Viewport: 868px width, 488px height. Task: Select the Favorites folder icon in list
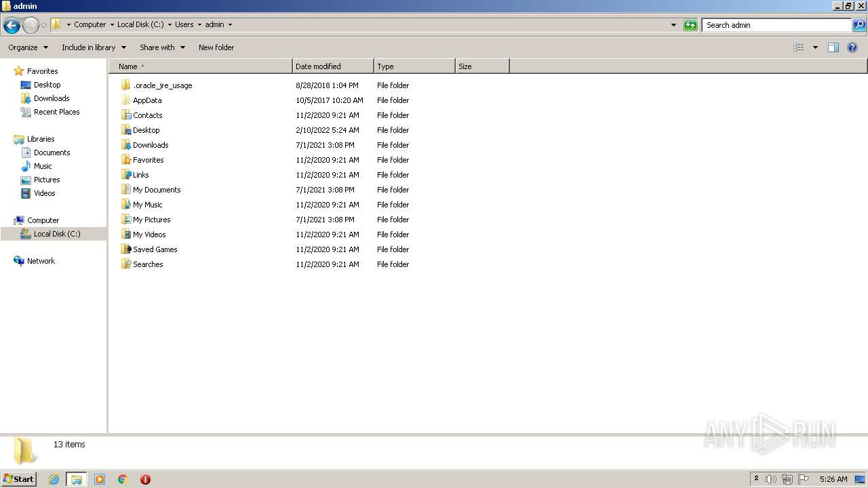pyautogui.click(x=126, y=160)
